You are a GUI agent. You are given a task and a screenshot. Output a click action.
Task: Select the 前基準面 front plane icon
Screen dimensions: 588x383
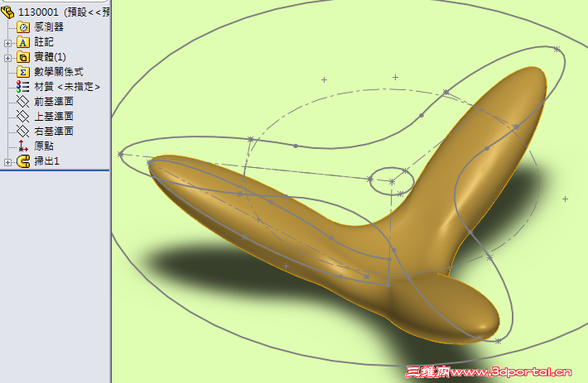[x=23, y=102]
